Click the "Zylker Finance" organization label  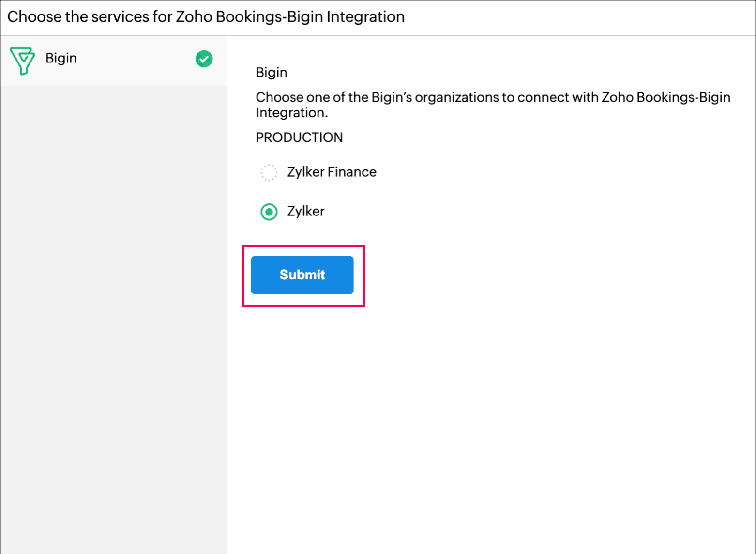[x=332, y=172]
